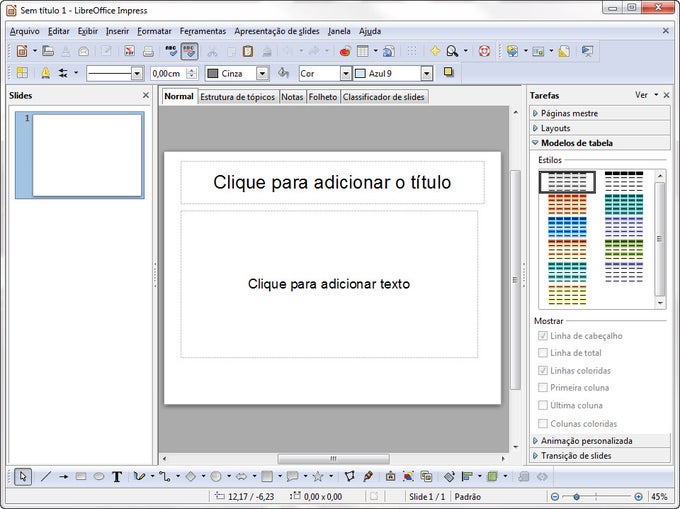The width and height of the screenshot is (680, 509).
Task: Click the 'Clique para adicionar texto' placeholder
Action: tap(329, 284)
